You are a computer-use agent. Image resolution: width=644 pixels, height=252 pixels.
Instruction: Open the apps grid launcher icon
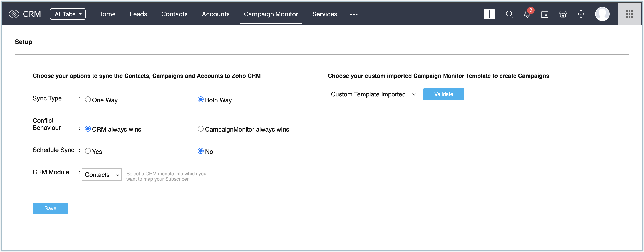pyautogui.click(x=629, y=14)
